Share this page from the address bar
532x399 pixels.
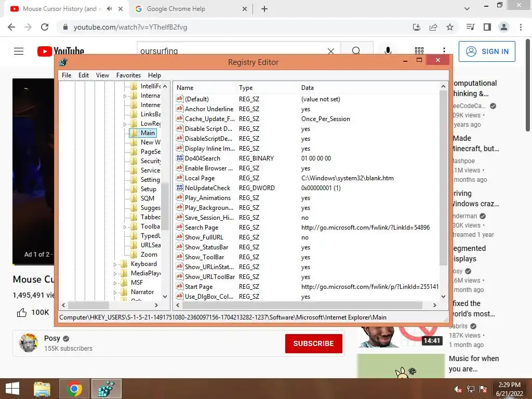(x=433, y=27)
